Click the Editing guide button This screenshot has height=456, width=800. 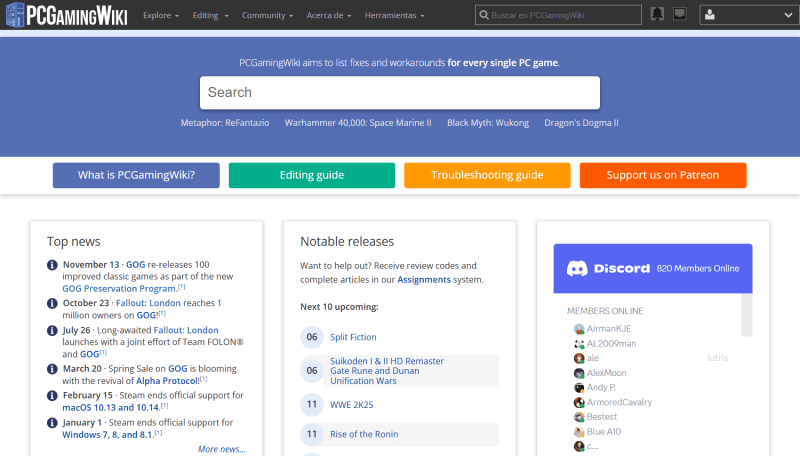[311, 175]
